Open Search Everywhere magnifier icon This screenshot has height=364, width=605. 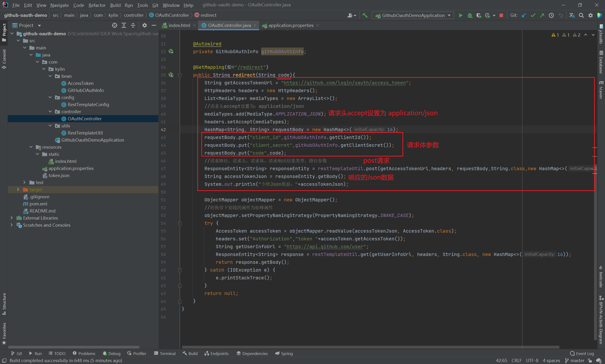(581, 15)
